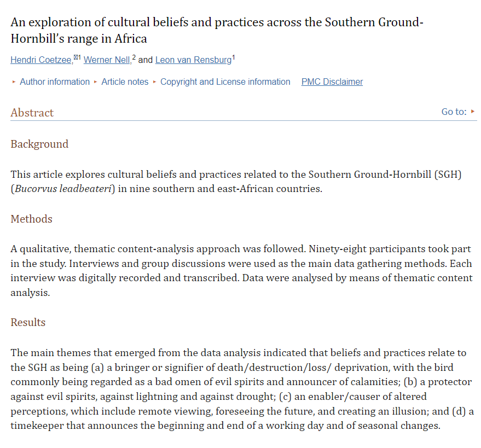Expand Author information section

click(x=55, y=82)
